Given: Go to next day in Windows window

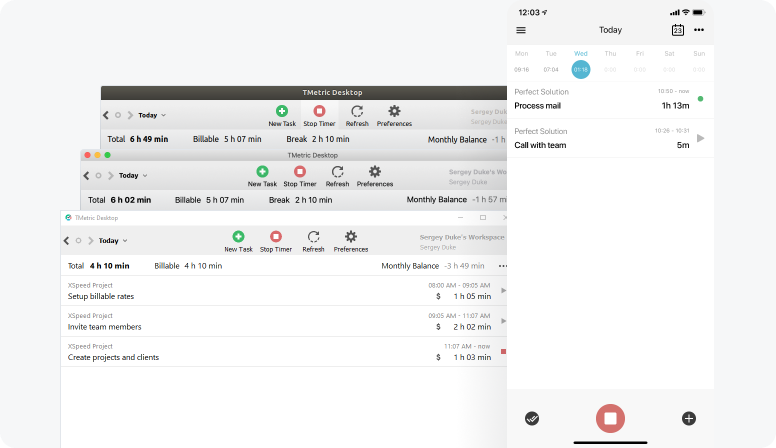Looking at the screenshot, I should (91, 241).
